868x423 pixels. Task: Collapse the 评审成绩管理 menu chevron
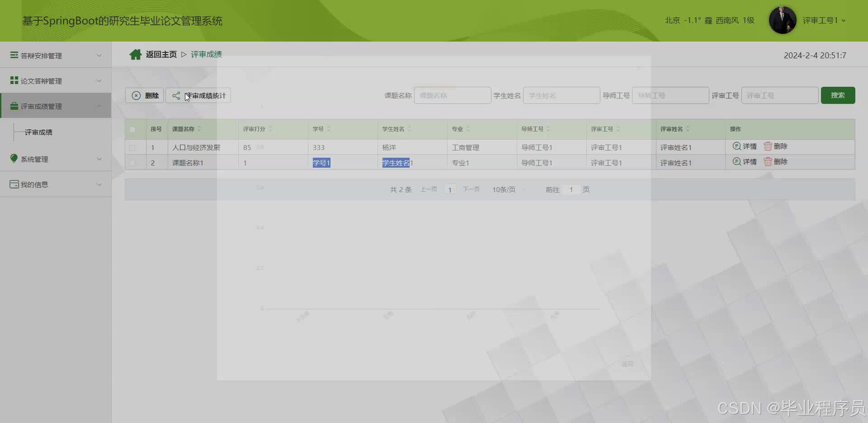pos(99,106)
